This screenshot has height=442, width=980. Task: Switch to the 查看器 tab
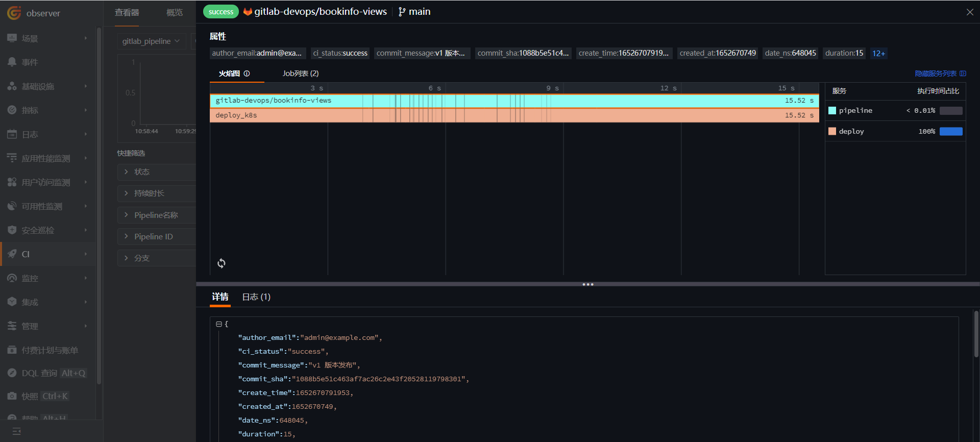pos(127,13)
